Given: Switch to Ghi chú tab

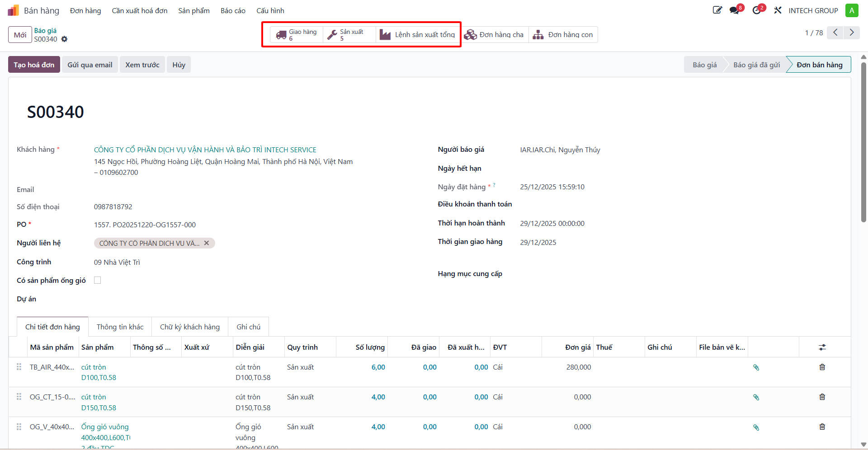Looking at the screenshot, I should (249, 327).
